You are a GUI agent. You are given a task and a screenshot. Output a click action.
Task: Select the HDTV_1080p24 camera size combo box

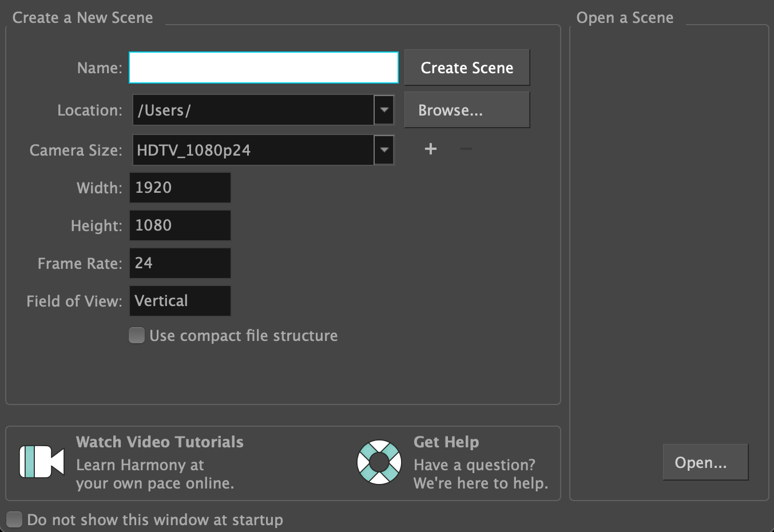click(253, 150)
